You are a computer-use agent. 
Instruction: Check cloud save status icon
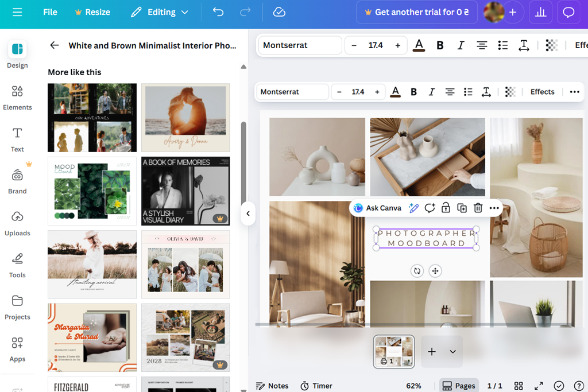279,12
